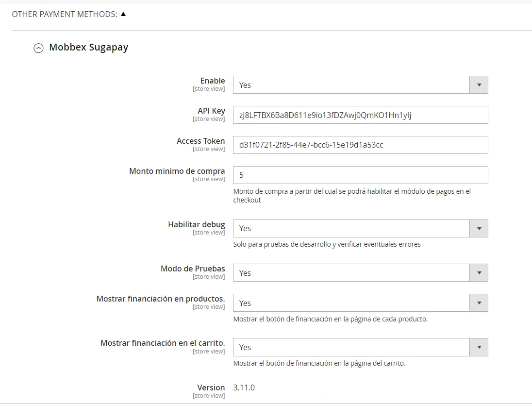Screen dimensions: 532x404
Task: Open the Habilitar debug dropdown
Action: tap(360, 229)
